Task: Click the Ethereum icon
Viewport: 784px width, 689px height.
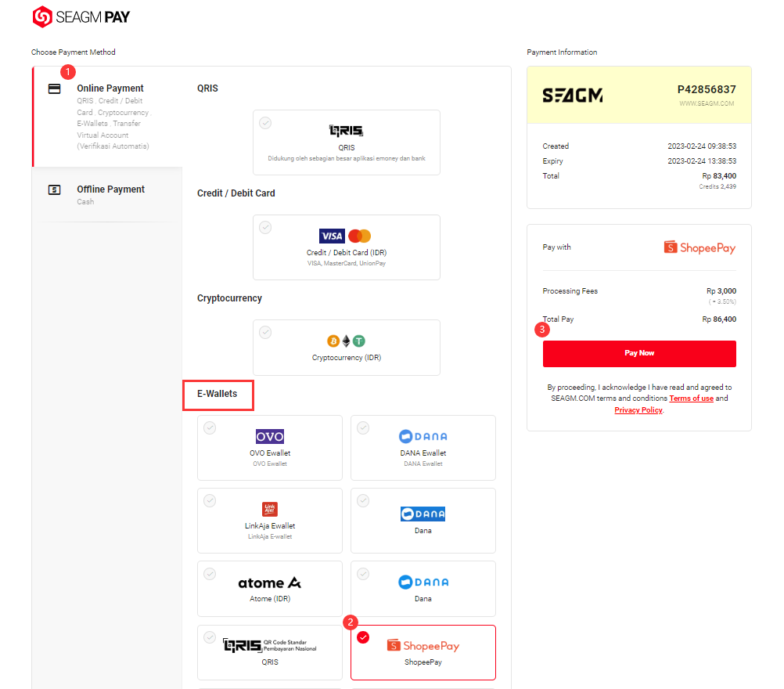Action: tap(346, 341)
